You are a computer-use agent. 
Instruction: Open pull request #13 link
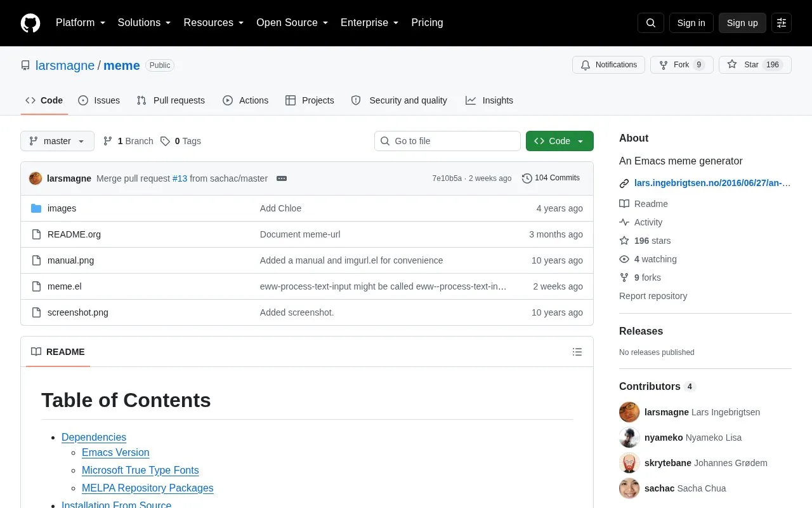180,178
